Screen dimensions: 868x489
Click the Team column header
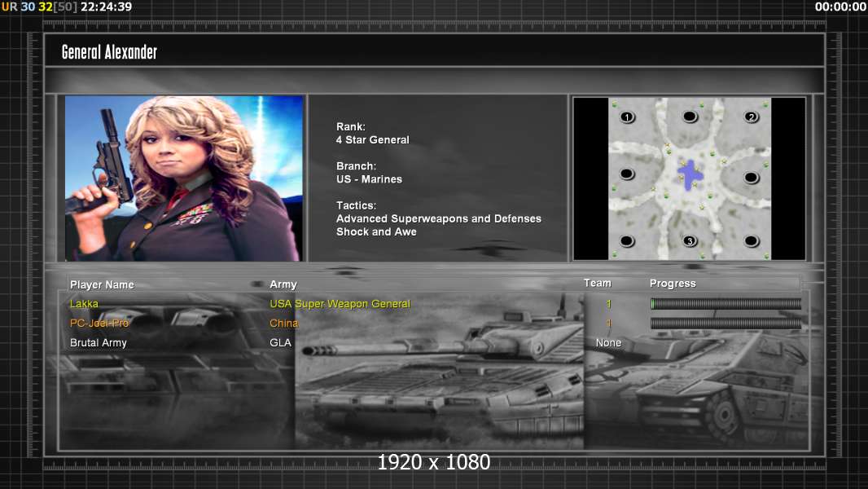pos(598,283)
